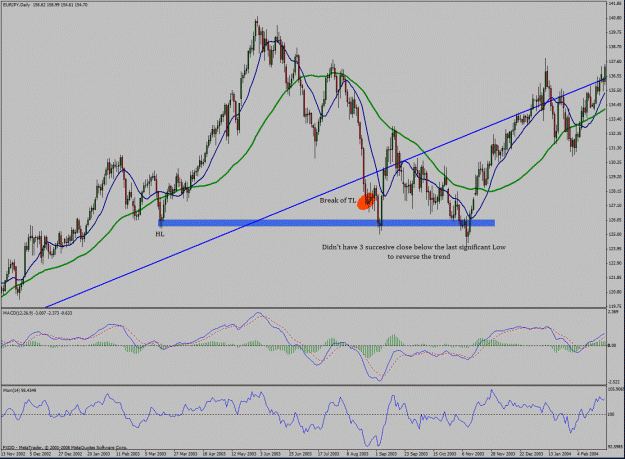
Task: Click the 120.80 price scale label
Action: [615, 292]
